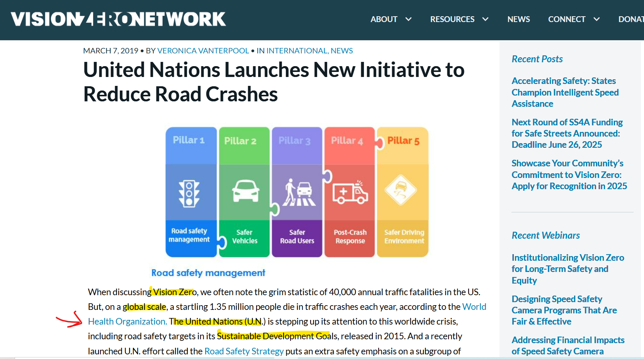644x359 pixels.
Task: Open the International category link
Action: click(297, 51)
